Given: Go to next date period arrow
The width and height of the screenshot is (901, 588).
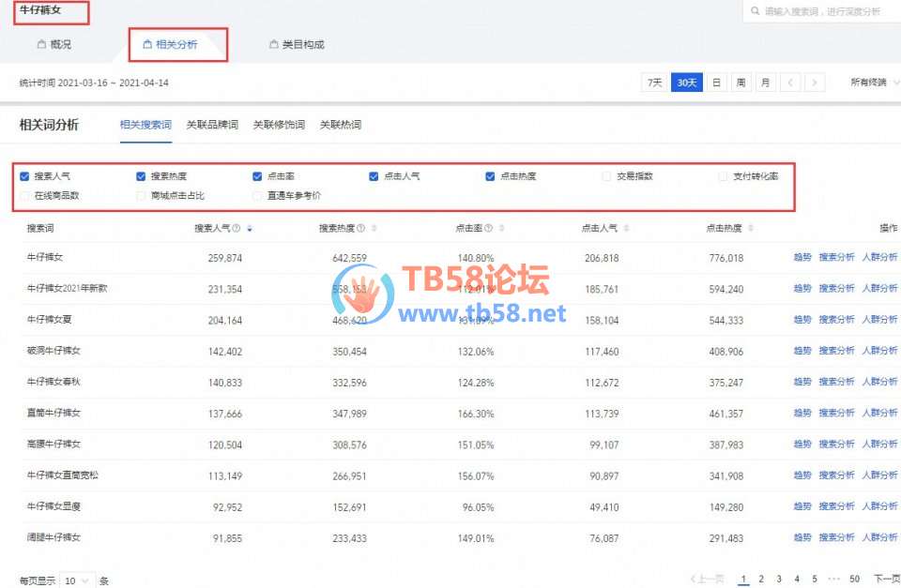Looking at the screenshot, I should (815, 83).
